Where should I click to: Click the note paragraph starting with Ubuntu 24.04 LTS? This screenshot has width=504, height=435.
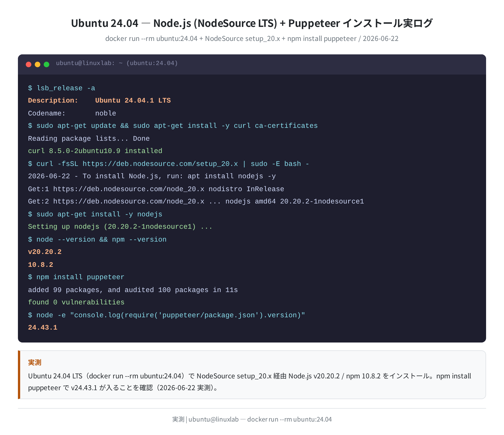pos(250,382)
